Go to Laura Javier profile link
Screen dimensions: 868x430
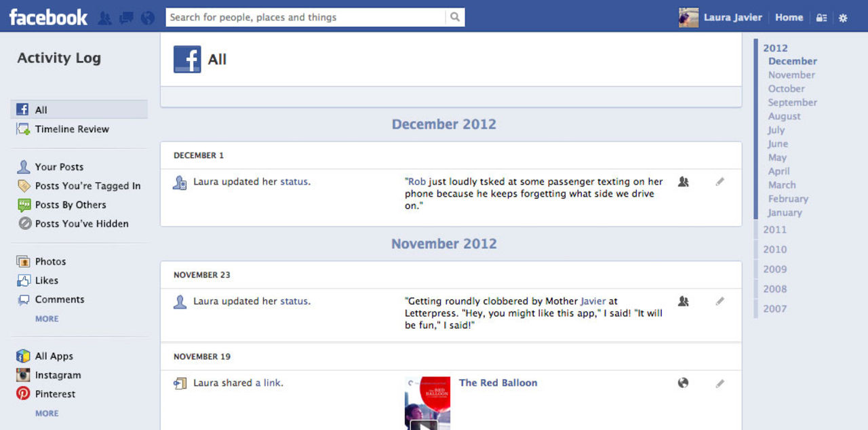point(732,18)
